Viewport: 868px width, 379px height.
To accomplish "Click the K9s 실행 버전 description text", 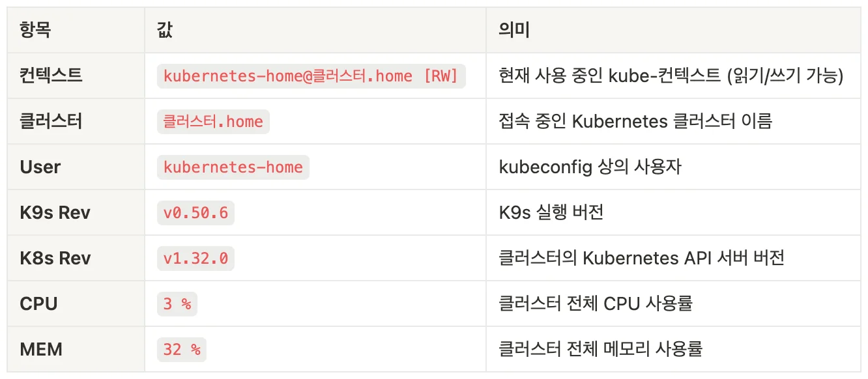I will pos(551,212).
